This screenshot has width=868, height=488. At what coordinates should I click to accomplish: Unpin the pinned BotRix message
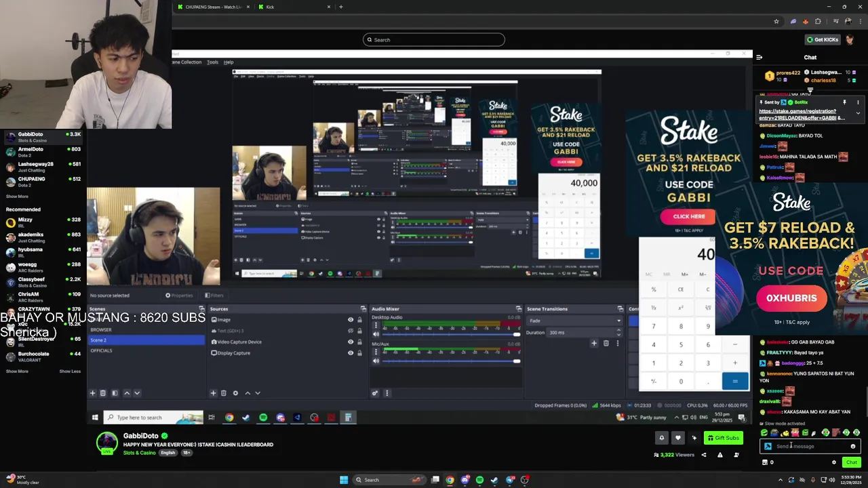tap(844, 102)
